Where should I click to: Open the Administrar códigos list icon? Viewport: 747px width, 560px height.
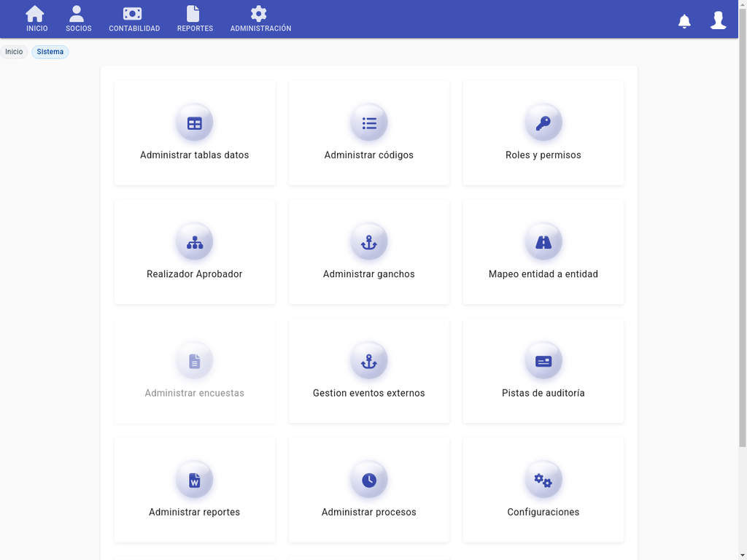tap(369, 122)
